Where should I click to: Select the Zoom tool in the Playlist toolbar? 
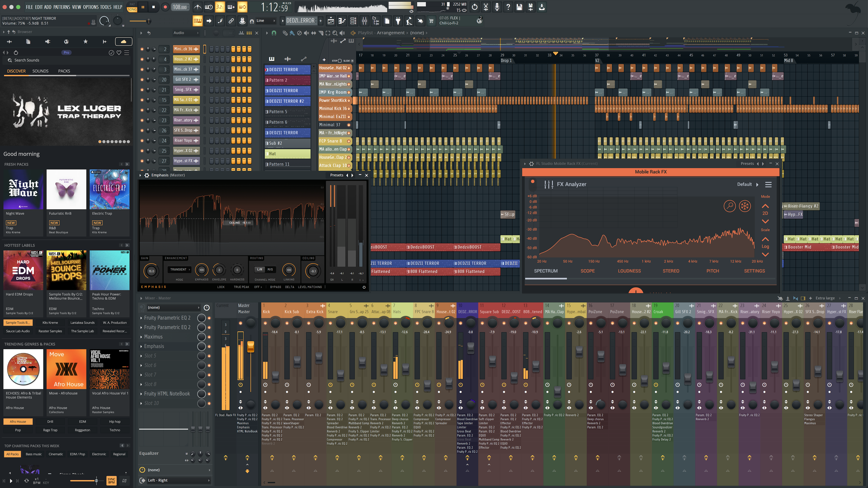click(335, 33)
